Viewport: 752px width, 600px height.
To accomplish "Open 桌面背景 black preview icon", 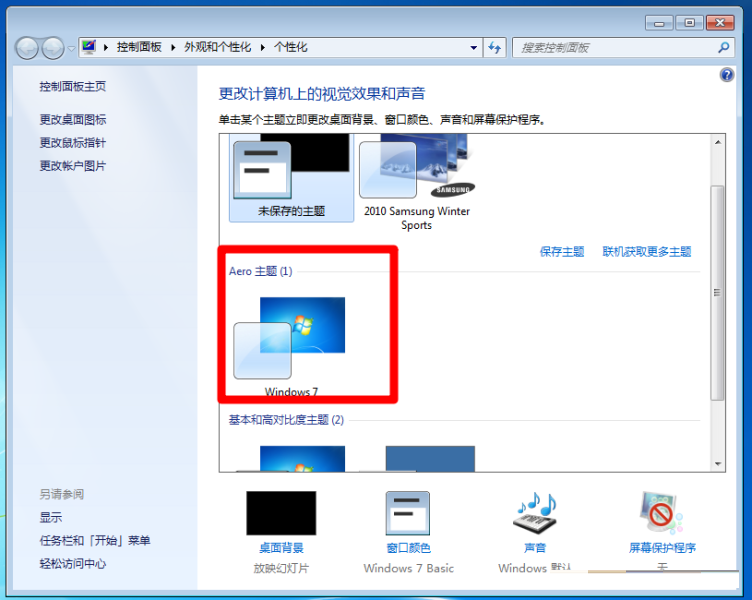I will pyautogui.click(x=281, y=513).
